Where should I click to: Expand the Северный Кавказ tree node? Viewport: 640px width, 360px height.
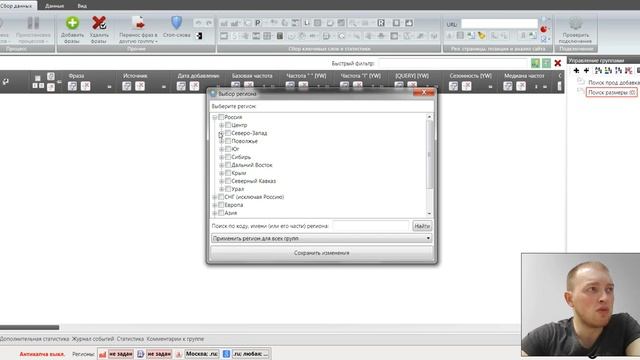click(x=222, y=181)
